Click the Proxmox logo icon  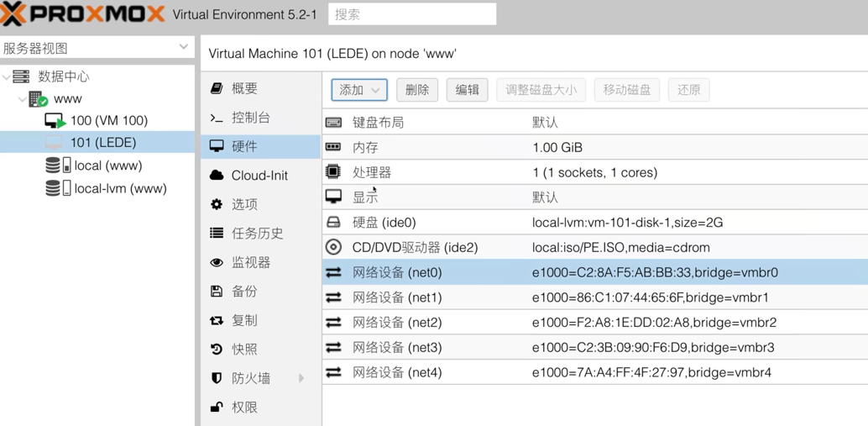pyautogui.click(x=13, y=14)
